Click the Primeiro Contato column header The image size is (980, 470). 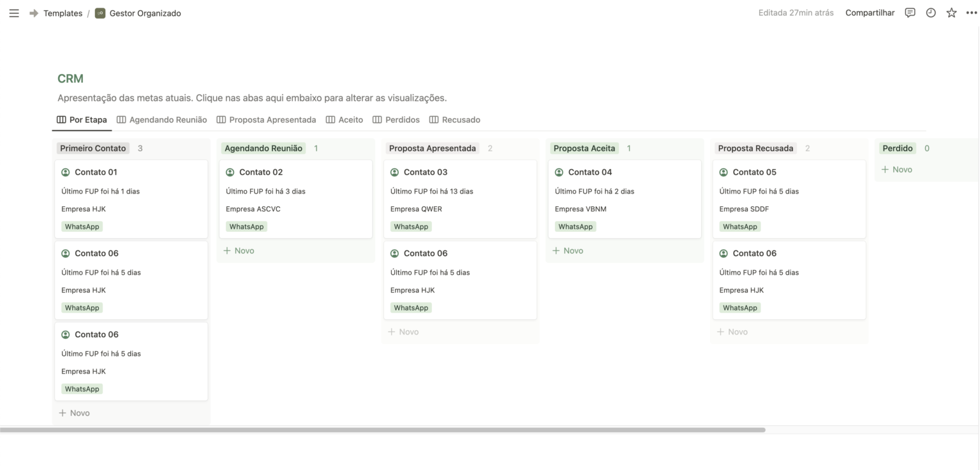click(x=93, y=148)
